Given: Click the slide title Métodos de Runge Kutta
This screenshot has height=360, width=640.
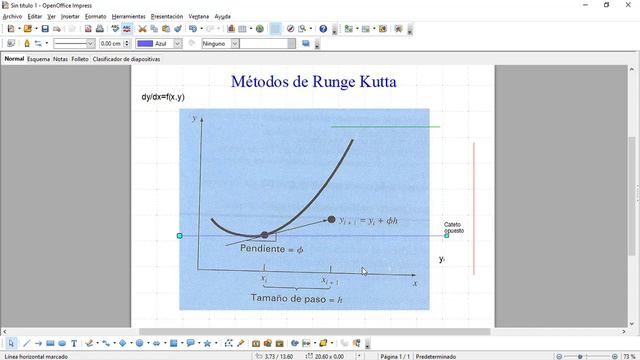Looking at the screenshot, I should (x=313, y=82).
